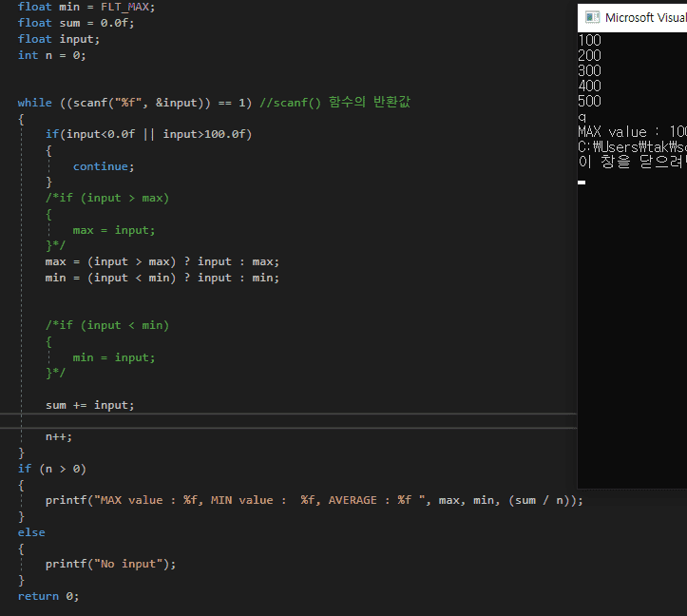Click the Microsoft Visual console title text
Viewport: 687px width, 616px height.
coord(646,17)
